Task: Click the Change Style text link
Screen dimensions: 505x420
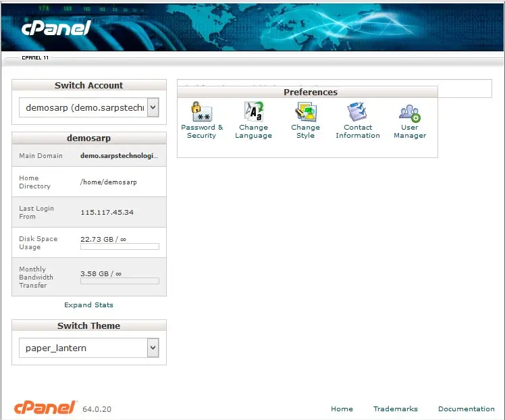Action: click(x=306, y=132)
